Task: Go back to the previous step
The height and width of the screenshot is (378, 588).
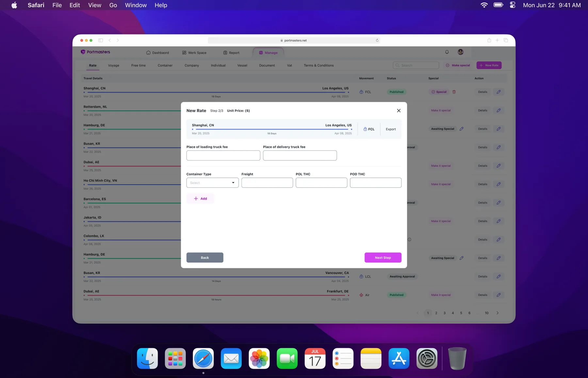Action: [x=205, y=257]
